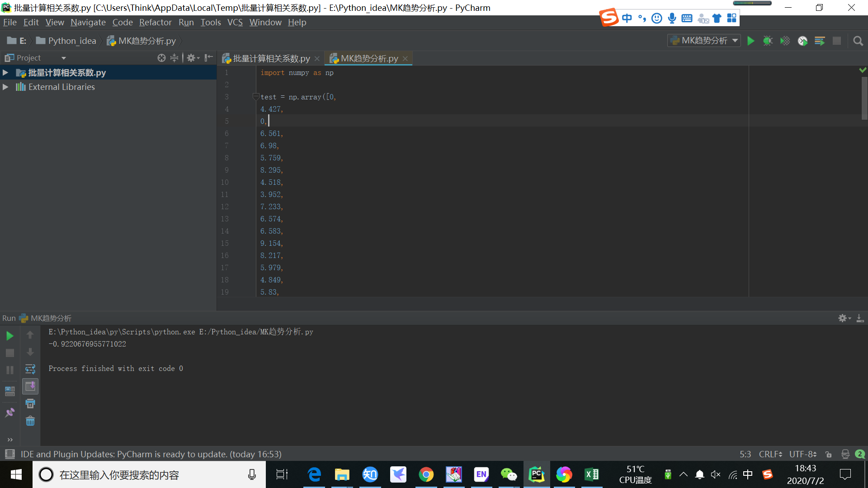Open the Refactor menu
This screenshot has width=868, height=488.
coord(155,22)
